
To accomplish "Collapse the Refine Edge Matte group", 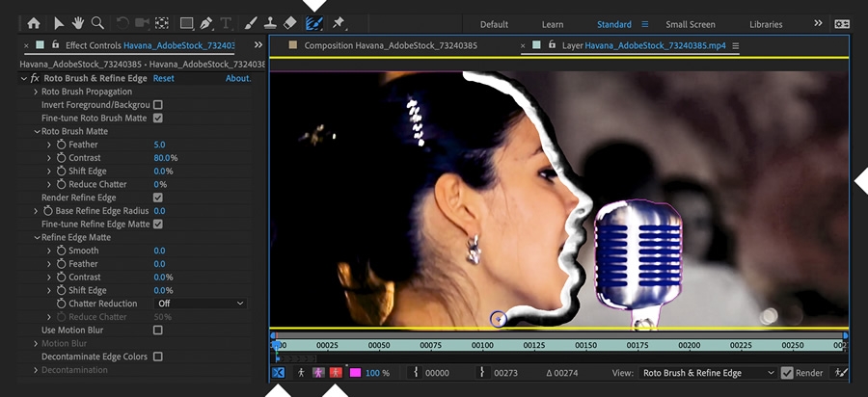I will [37, 237].
